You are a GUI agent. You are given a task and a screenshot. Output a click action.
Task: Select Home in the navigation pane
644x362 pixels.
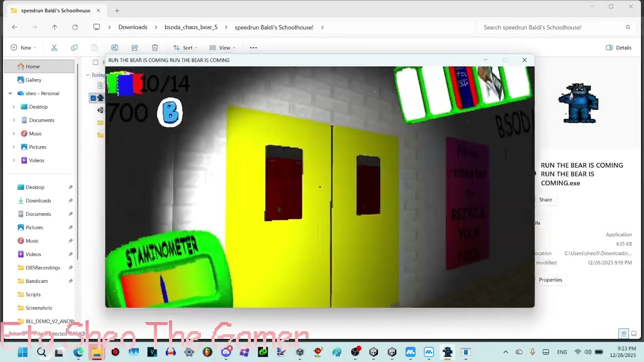click(x=39, y=66)
